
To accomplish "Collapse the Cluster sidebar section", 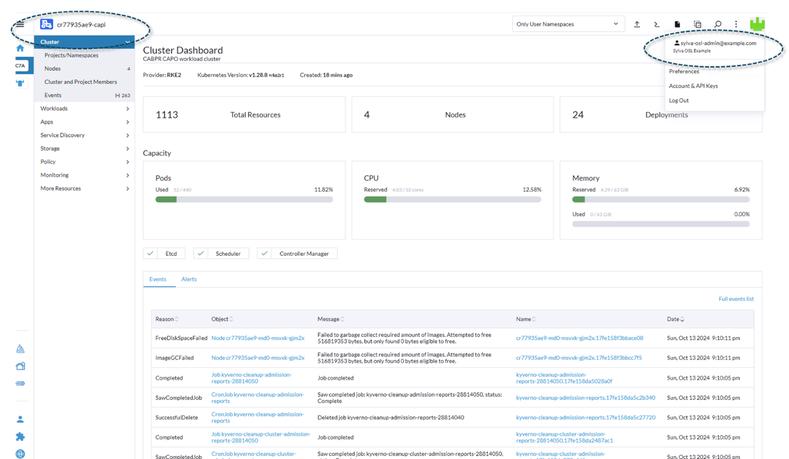I will (x=129, y=42).
